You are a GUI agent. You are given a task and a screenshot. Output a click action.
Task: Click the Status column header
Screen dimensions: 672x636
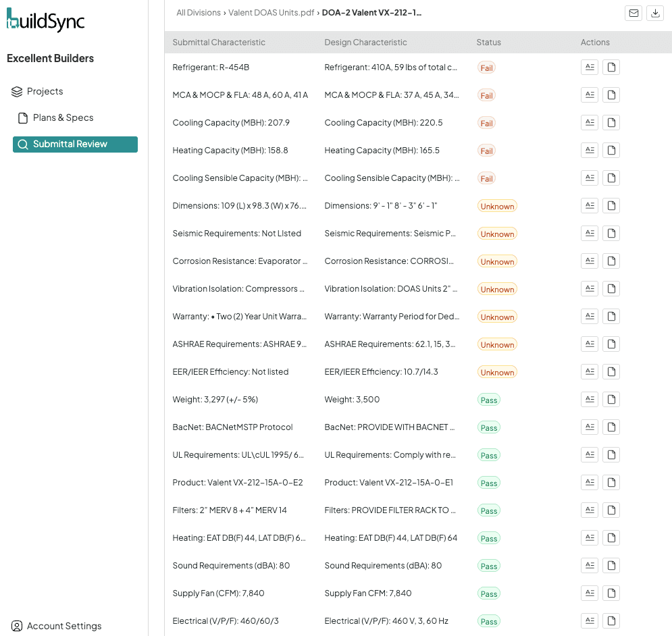[x=488, y=43]
